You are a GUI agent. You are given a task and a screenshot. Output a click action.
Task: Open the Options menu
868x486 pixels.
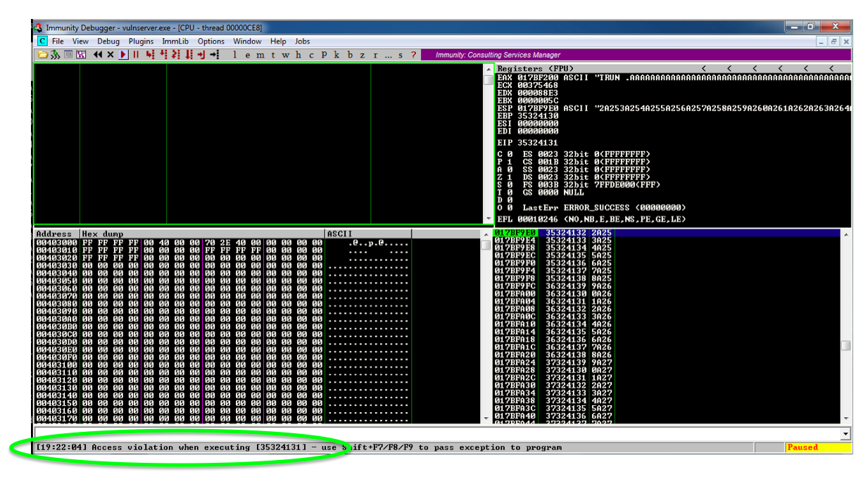(211, 41)
